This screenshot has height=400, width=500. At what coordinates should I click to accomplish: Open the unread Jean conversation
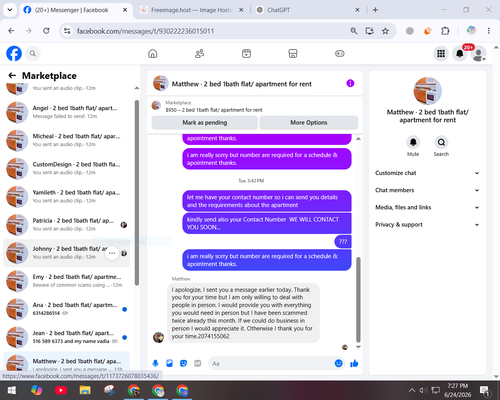click(67, 337)
